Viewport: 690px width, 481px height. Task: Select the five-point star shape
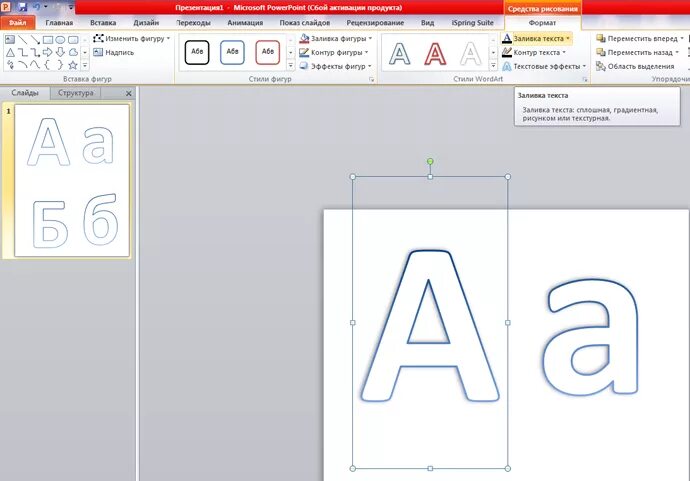(x=73, y=65)
